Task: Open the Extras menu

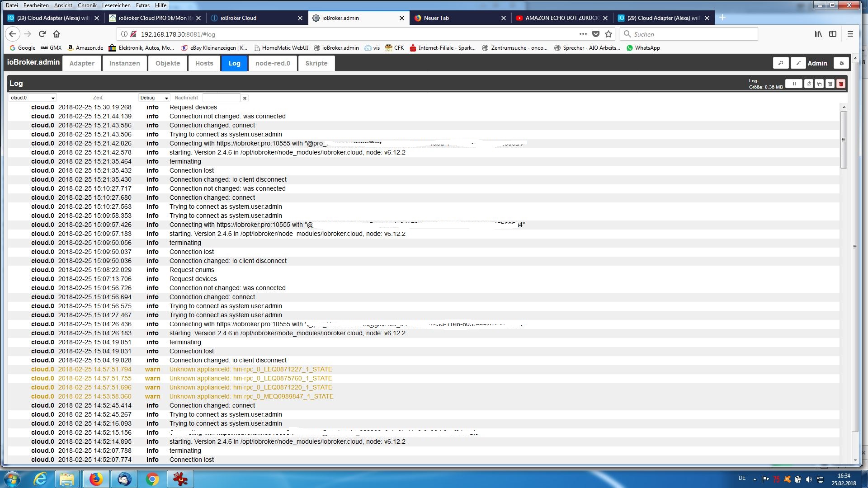Action: 142,5
